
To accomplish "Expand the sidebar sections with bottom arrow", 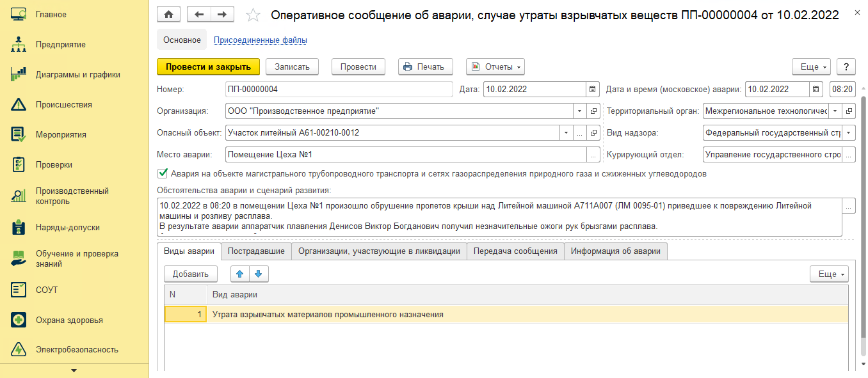I will point(74,370).
